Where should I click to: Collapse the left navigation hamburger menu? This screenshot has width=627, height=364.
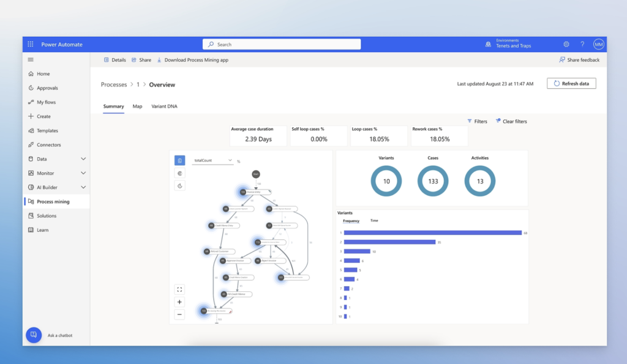click(x=31, y=59)
